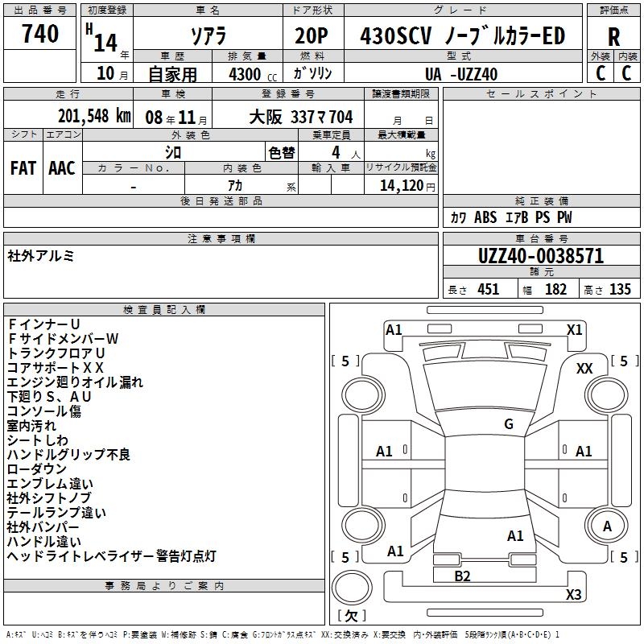Click the "G" windshield mark on diagram
Image resolution: width=644 pixels, height=644 pixels.
click(509, 423)
